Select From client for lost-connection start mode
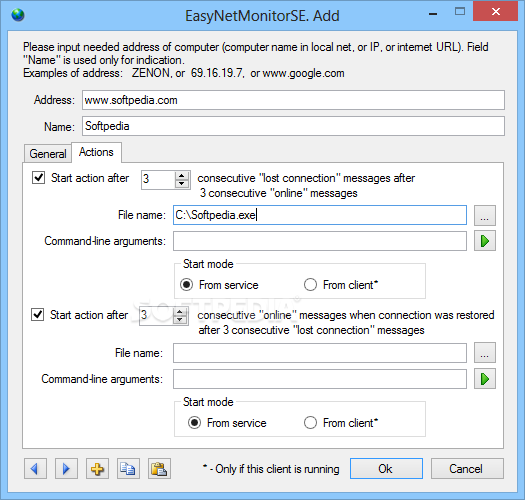 (x=310, y=285)
